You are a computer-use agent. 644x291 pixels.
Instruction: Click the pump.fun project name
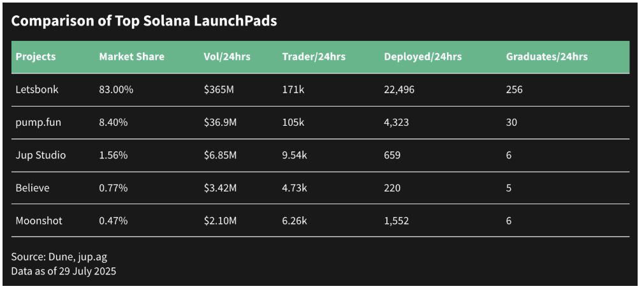(38, 123)
